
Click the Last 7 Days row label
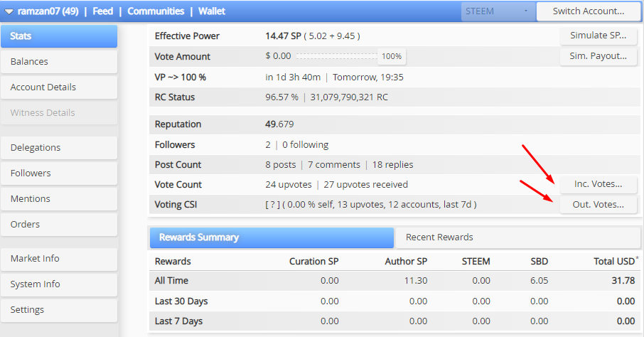tap(178, 321)
